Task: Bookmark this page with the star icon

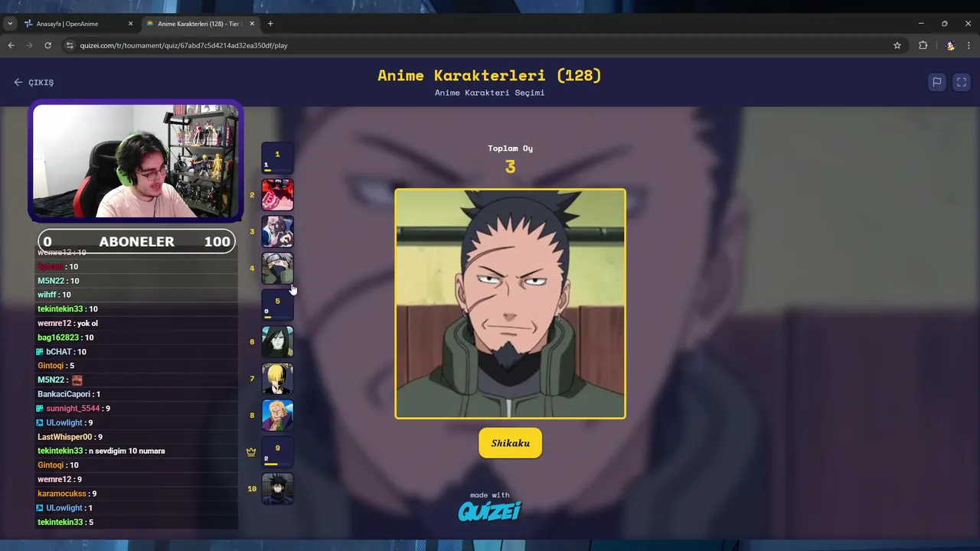Action: click(x=897, y=45)
